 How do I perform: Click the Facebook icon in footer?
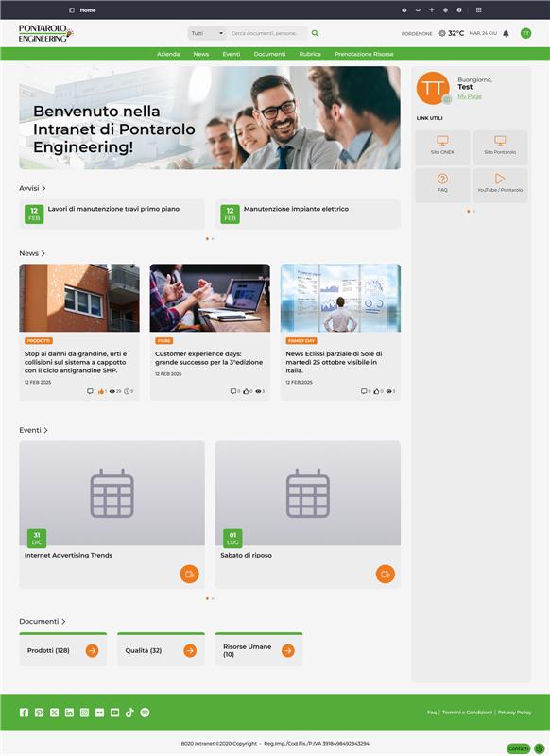[24, 713]
